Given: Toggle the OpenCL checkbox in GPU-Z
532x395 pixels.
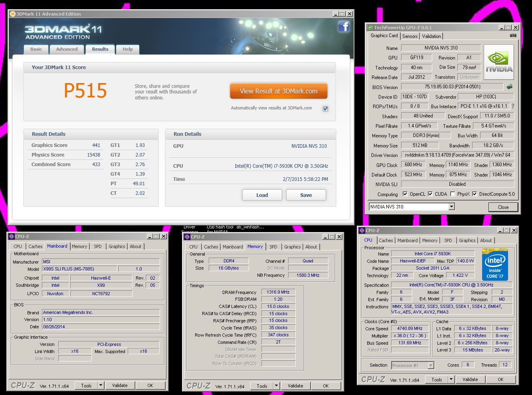Looking at the screenshot, I should tap(405, 194).
